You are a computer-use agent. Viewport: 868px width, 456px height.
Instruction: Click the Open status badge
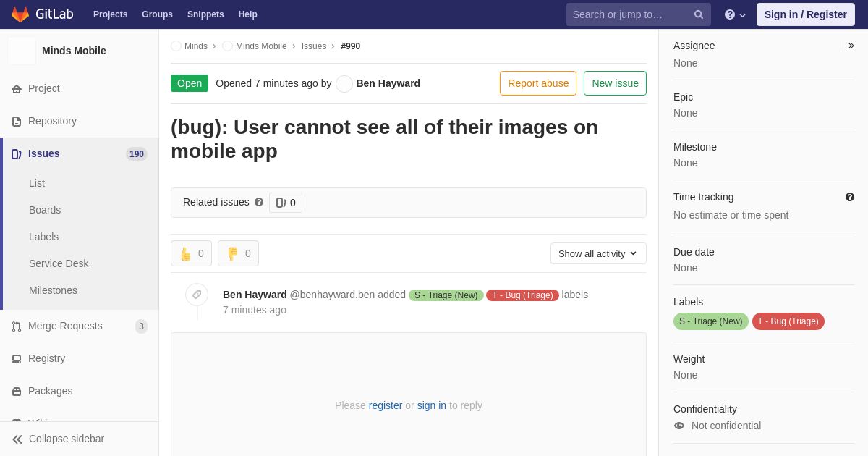click(x=190, y=83)
